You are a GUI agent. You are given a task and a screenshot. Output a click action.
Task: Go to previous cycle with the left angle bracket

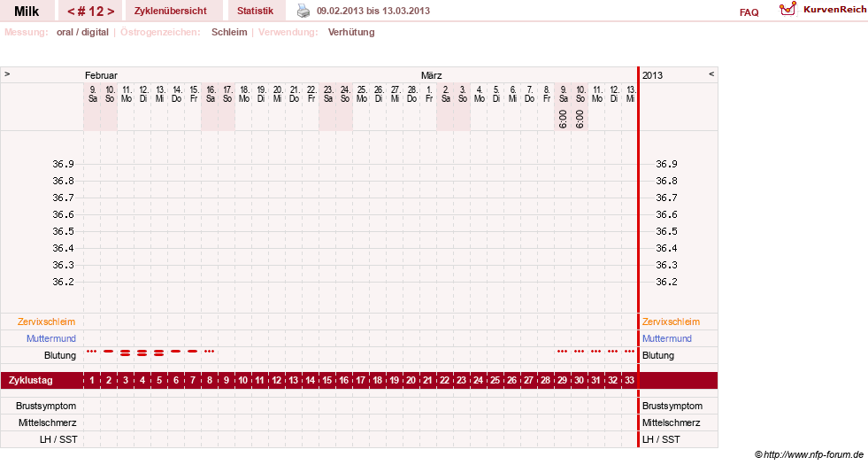71,12
